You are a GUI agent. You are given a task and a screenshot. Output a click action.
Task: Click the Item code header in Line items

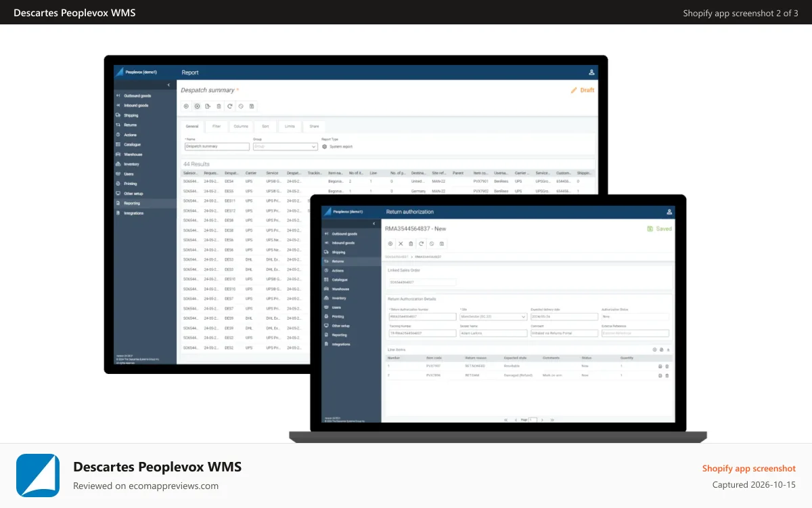434,358
